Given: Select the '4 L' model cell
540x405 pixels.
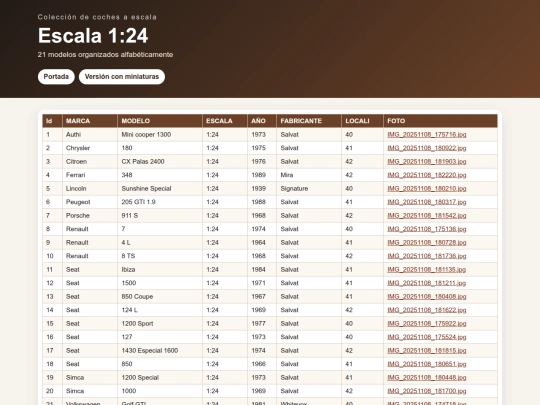Looking at the screenshot, I should tap(160, 242).
